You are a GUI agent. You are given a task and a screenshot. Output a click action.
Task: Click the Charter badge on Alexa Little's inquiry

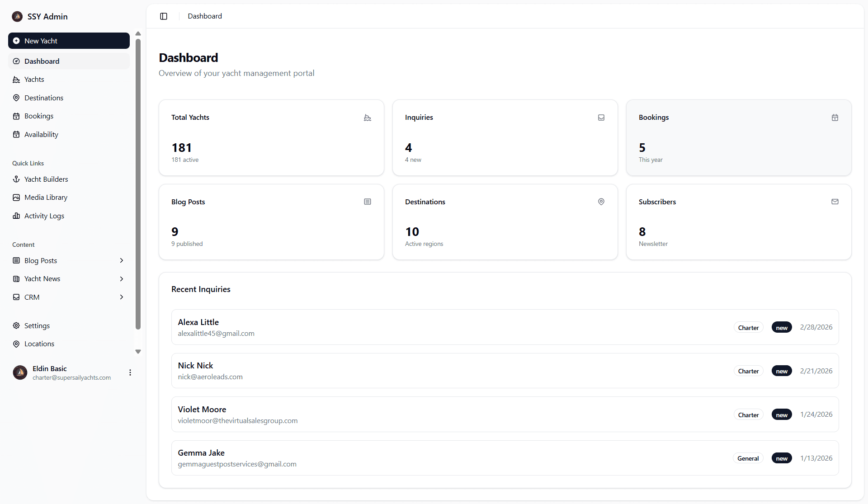(x=748, y=327)
